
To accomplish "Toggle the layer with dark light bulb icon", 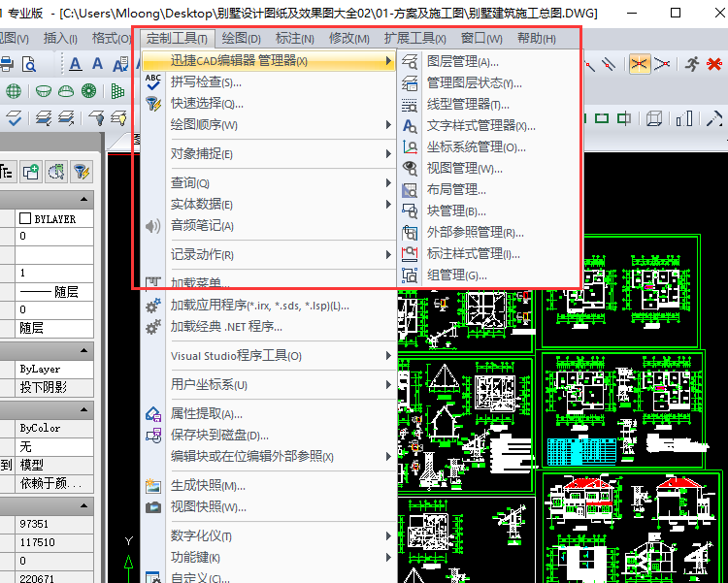I will pyautogui.click(x=96, y=118).
